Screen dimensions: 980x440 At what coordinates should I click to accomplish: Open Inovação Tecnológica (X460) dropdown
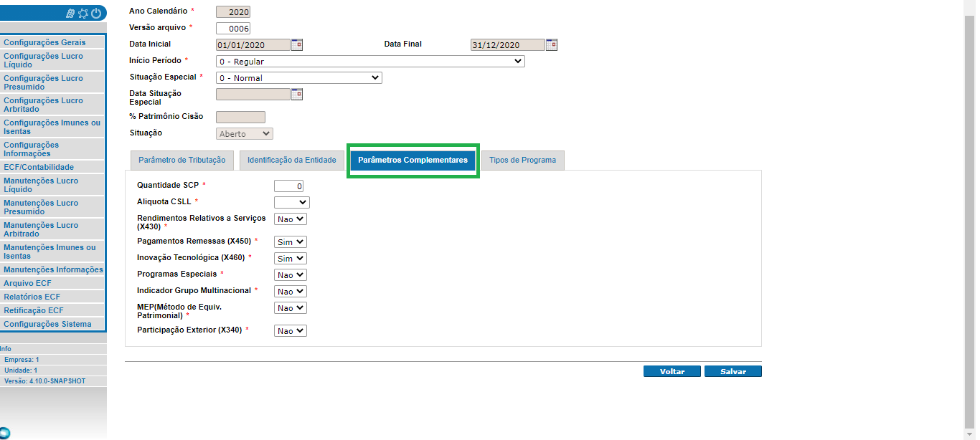(x=291, y=259)
